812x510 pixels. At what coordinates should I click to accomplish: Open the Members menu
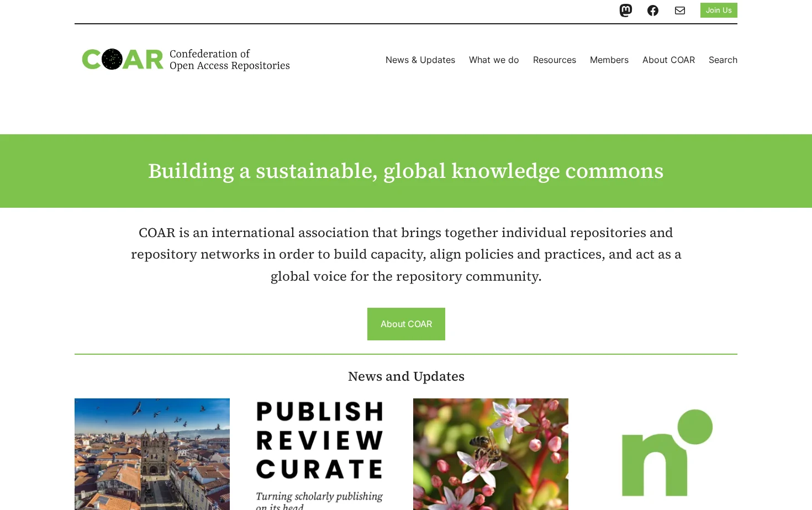point(609,60)
